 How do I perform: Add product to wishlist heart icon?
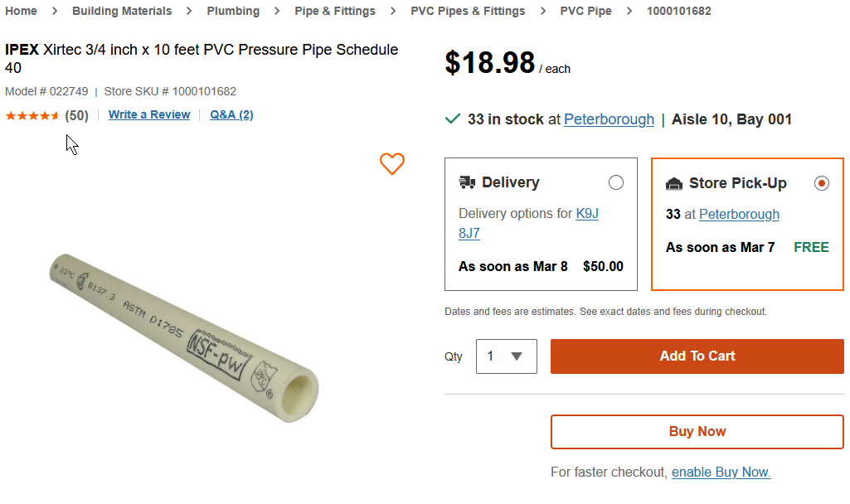pyautogui.click(x=392, y=164)
